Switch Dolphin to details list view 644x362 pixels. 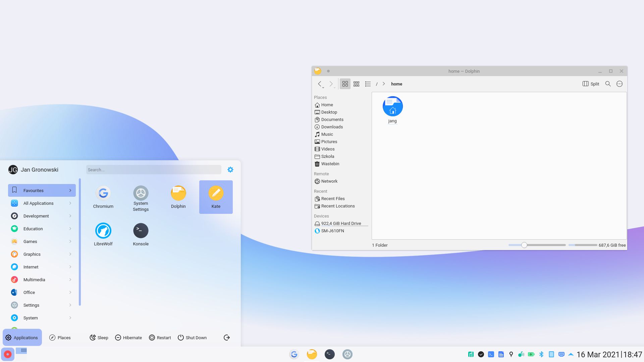click(x=368, y=84)
